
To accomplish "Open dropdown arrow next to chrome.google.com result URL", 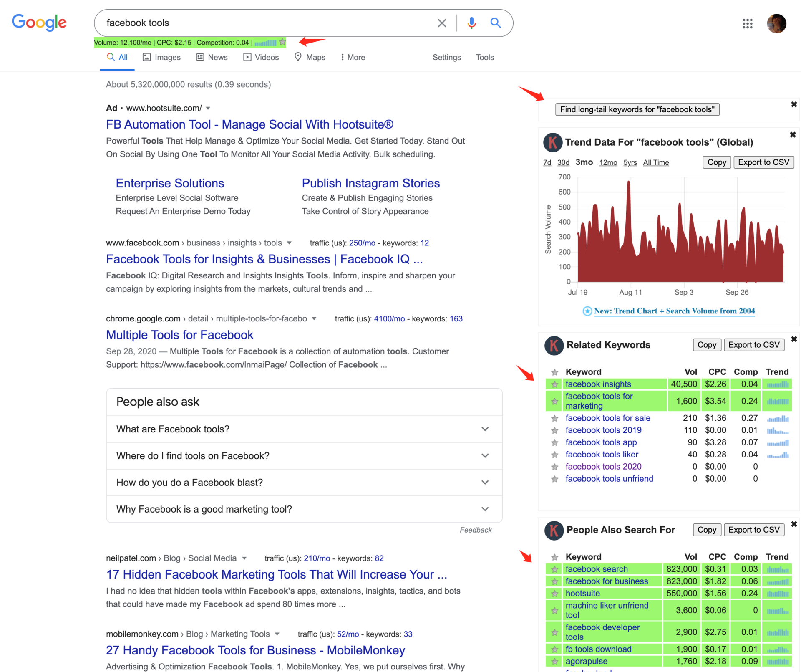I will 314,319.
